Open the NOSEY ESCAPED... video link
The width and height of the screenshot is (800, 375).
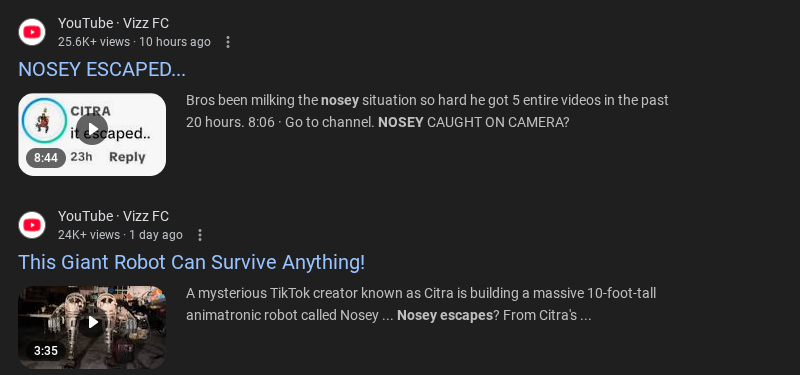pos(102,69)
